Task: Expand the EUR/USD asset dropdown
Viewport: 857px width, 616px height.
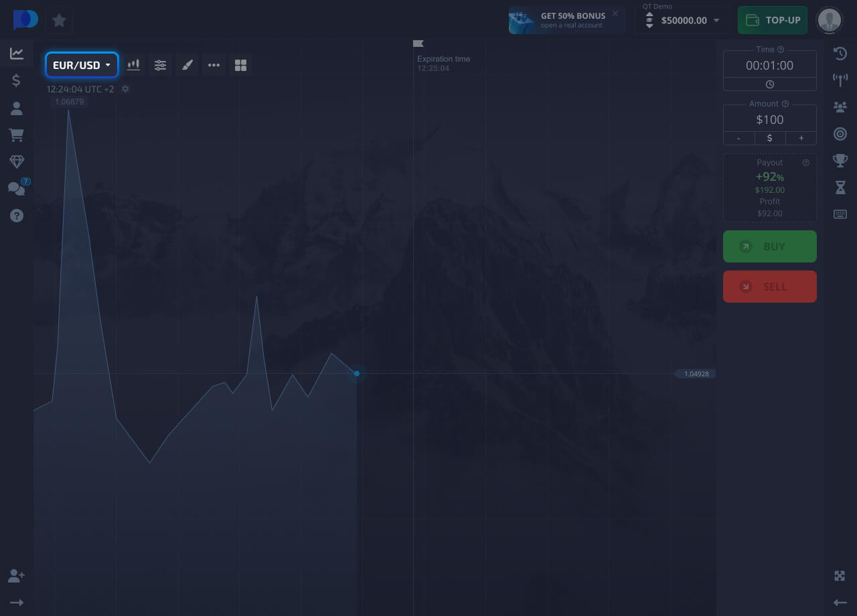Action: 82,65
